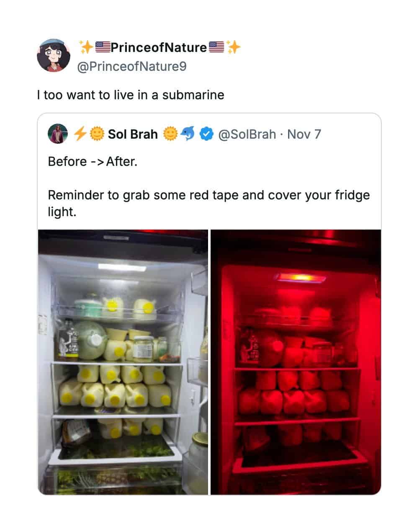
Task: Click the US flag after PrinceofNature
Action: [216, 47]
